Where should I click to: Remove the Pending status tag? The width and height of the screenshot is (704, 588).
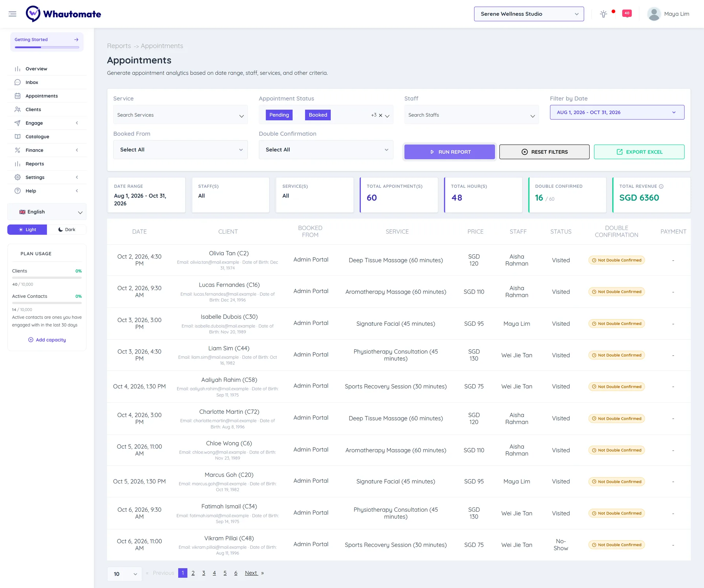click(279, 115)
